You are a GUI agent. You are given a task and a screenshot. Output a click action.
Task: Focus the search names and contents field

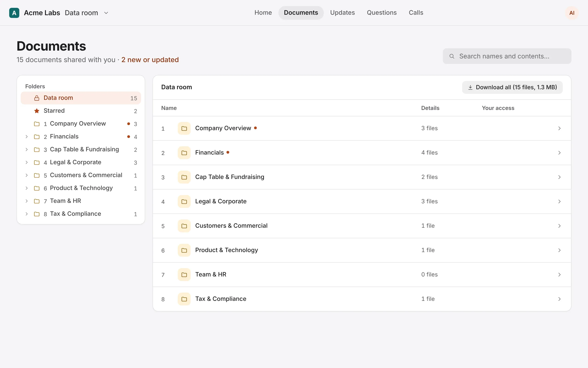click(507, 56)
